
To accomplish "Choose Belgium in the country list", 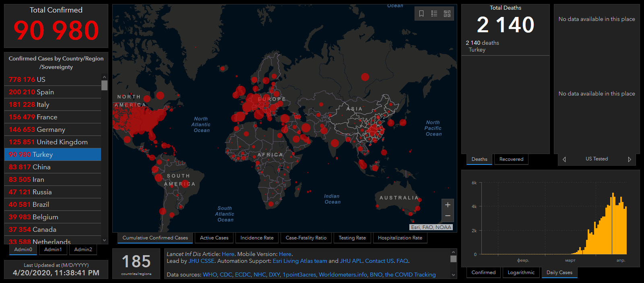I will click(x=53, y=217).
